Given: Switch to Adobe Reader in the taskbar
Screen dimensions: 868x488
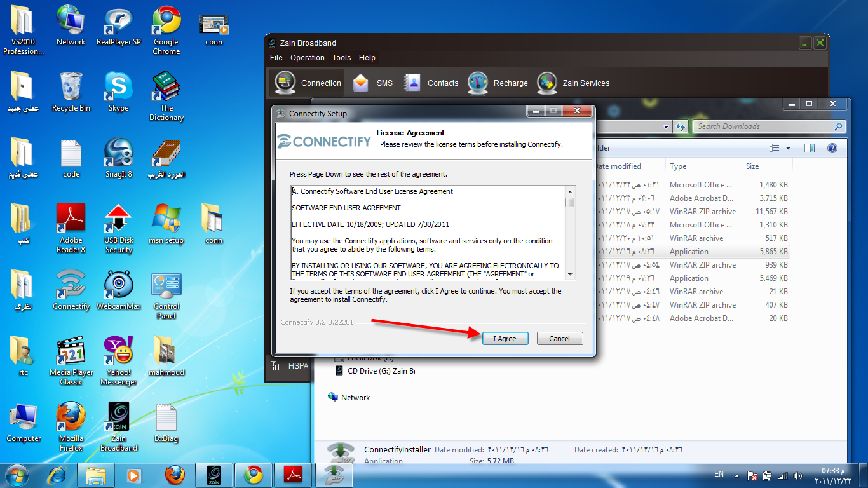Looking at the screenshot, I should pos(292,475).
